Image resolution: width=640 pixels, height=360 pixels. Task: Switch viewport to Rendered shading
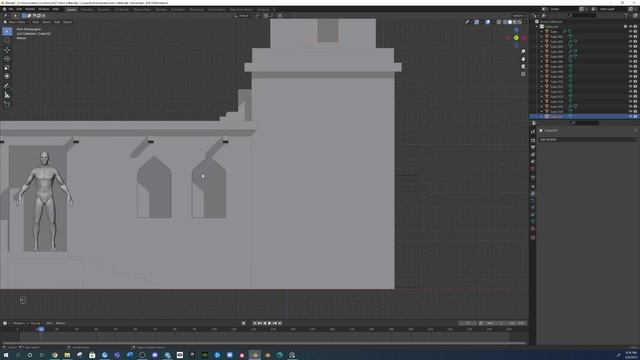click(x=520, y=22)
